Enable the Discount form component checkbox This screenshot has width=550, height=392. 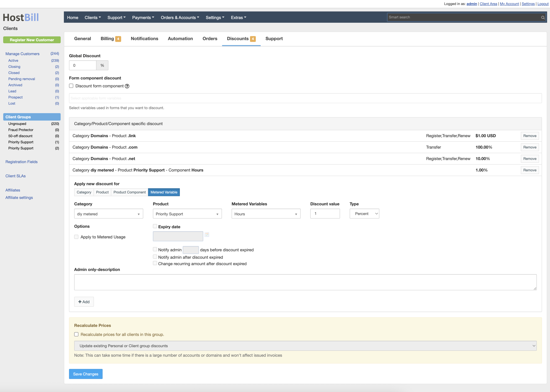[x=71, y=86]
